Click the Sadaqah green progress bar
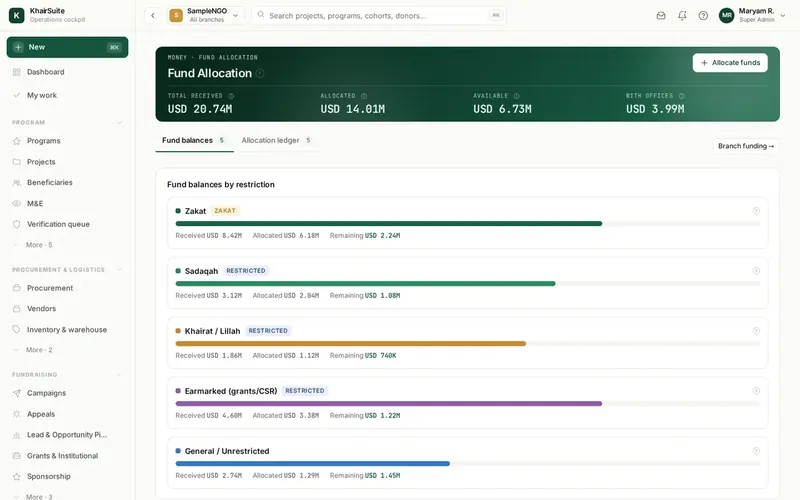 coord(365,283)
